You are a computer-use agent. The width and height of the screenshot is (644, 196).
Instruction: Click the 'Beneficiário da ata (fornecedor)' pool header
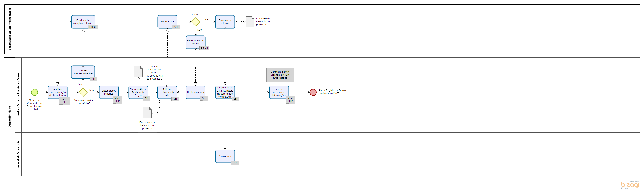coord(10,29)
